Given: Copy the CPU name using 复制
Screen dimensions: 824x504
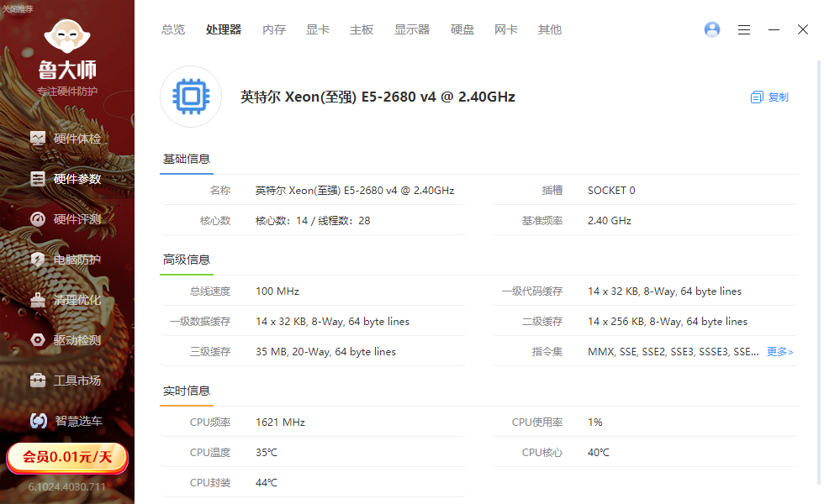Looking at the screenshot, I should 768,97.
